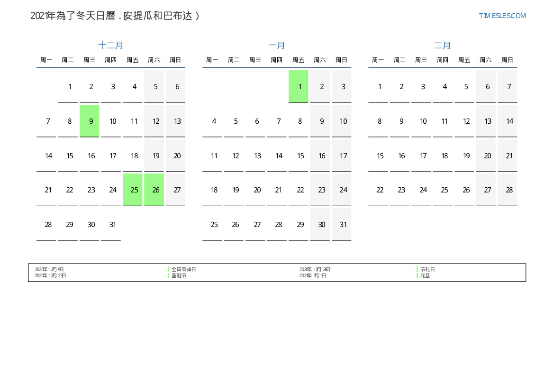The width and height of the screenshot is (554, 392).
Task: Select February 14 in the calendar
Action: click(508, 121)
